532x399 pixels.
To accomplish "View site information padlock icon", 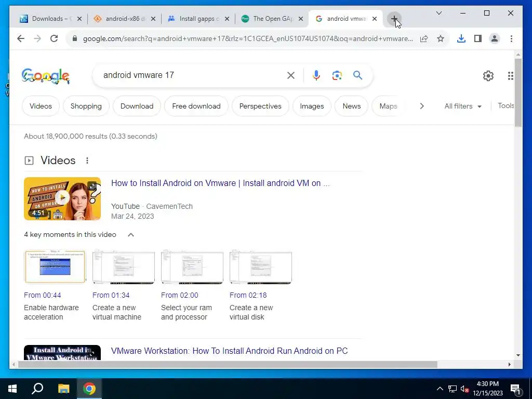I will (75, 38).
